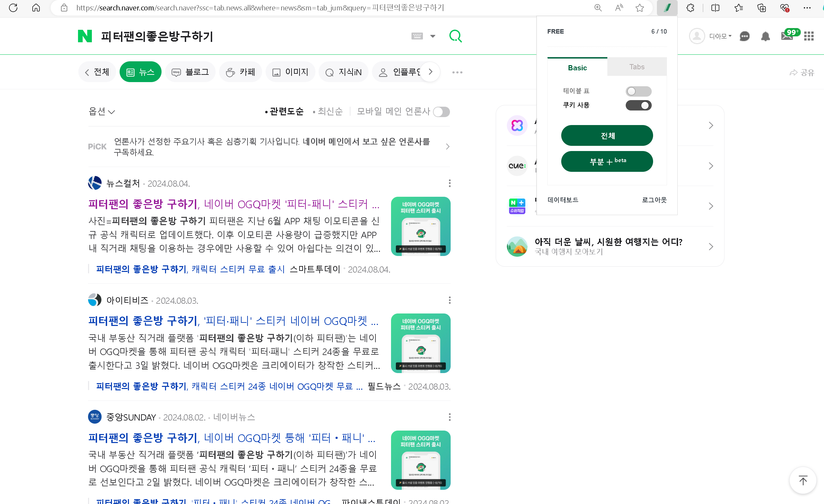The image size is (824, 504).
Task: Open the favorites list icon
Action: point(738,8)
